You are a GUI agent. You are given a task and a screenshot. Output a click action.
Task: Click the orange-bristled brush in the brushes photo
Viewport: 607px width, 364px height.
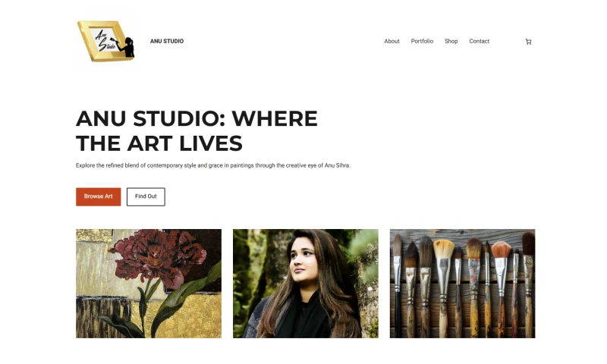point(501,282)
